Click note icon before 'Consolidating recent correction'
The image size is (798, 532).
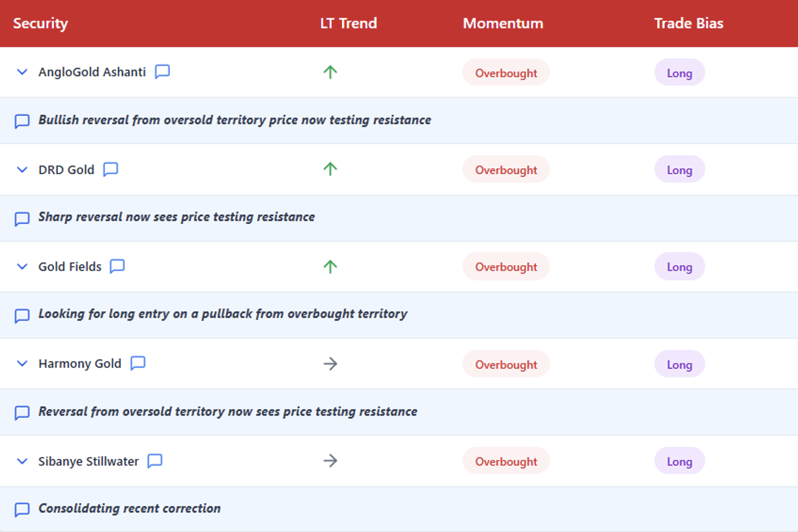pos(22,509)
